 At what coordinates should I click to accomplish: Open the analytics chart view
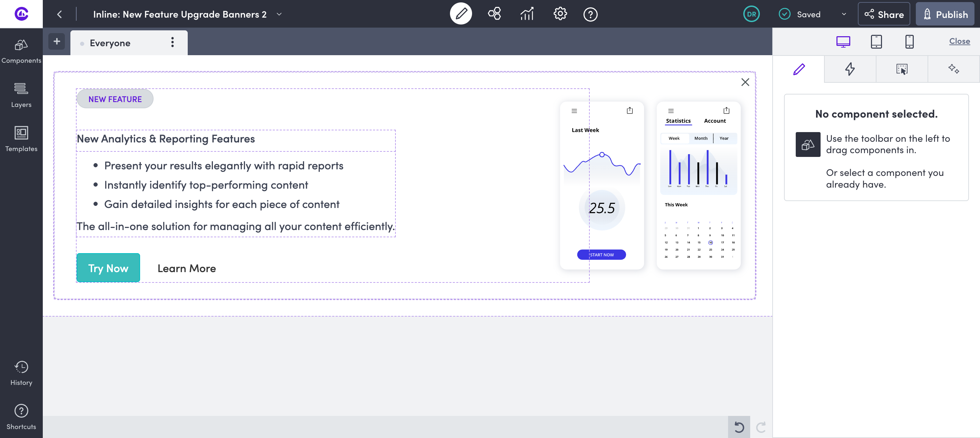527,14
